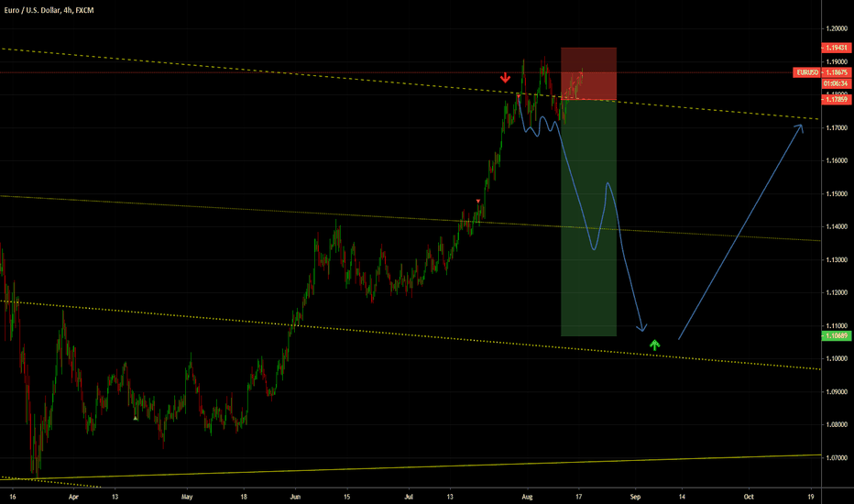Click the 17 date label after Aug
Viewport: 854px width, 504px height.
pos(578,497)
